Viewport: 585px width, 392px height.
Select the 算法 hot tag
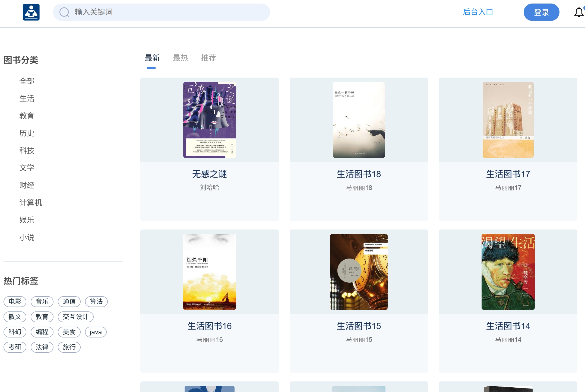96,301
